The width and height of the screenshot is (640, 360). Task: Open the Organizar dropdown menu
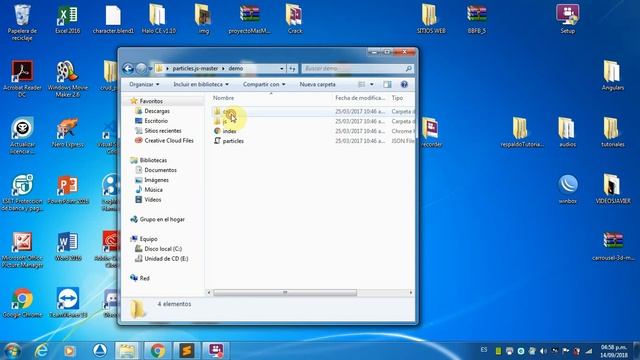144,84
